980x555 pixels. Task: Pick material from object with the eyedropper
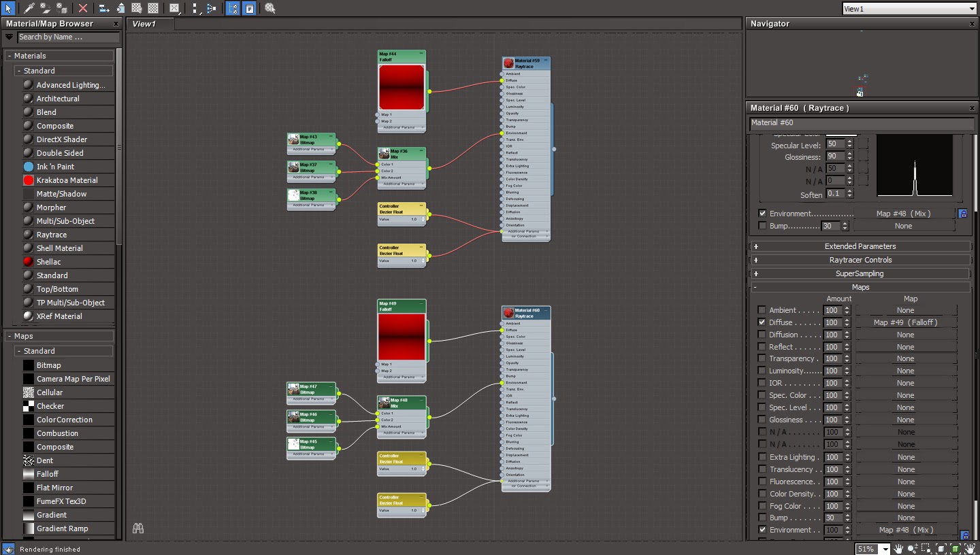(29, 8)
